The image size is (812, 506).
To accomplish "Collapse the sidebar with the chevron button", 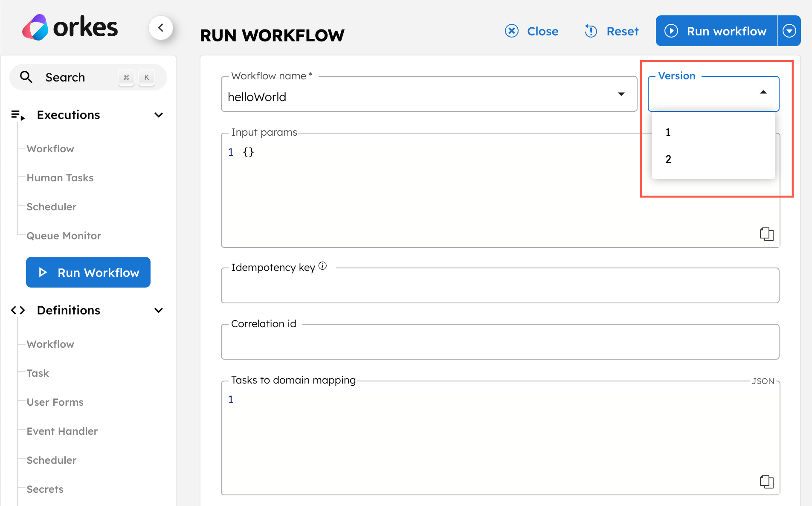I will pos(161,28).
